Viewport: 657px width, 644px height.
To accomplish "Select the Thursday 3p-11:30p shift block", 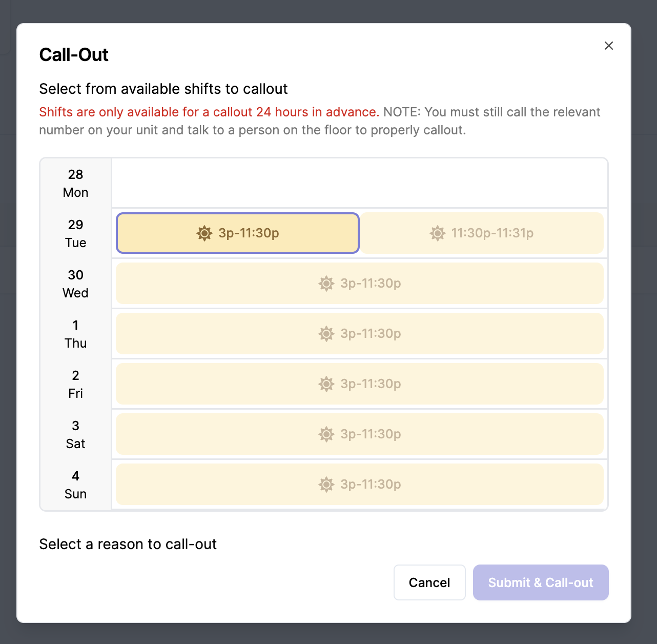I will coord(360,334).
